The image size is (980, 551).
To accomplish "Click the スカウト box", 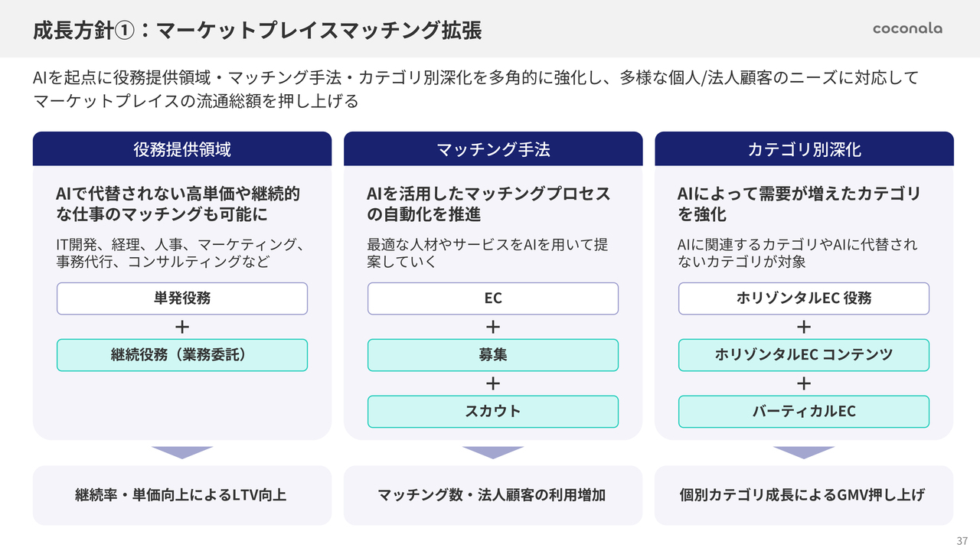I will click(x=493, y=412).
